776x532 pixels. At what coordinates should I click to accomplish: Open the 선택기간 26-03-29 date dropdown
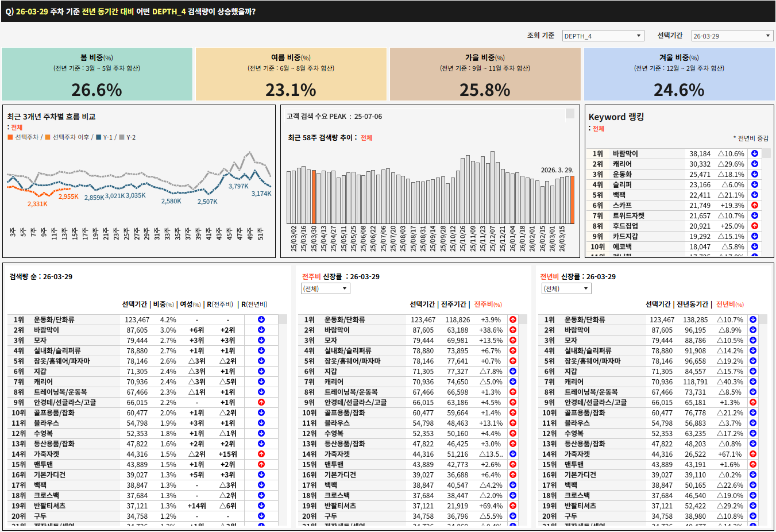pyautogui.click(x=732, y=36)
